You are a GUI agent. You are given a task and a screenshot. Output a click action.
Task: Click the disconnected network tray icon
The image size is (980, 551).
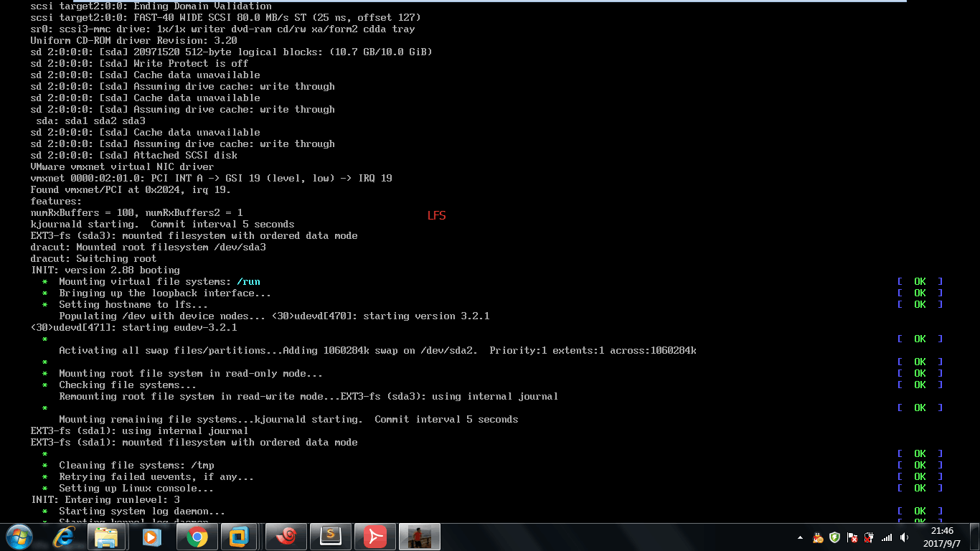pos(868,537)
